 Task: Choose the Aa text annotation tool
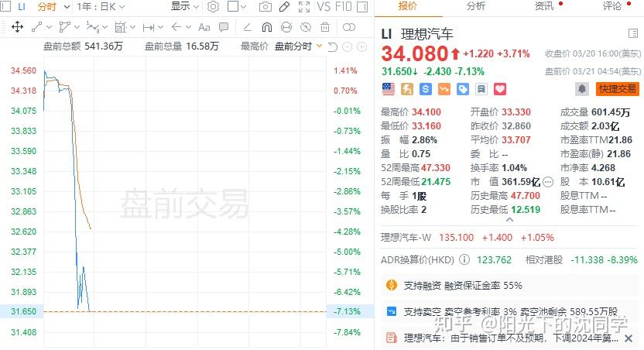tap(204, 28)
